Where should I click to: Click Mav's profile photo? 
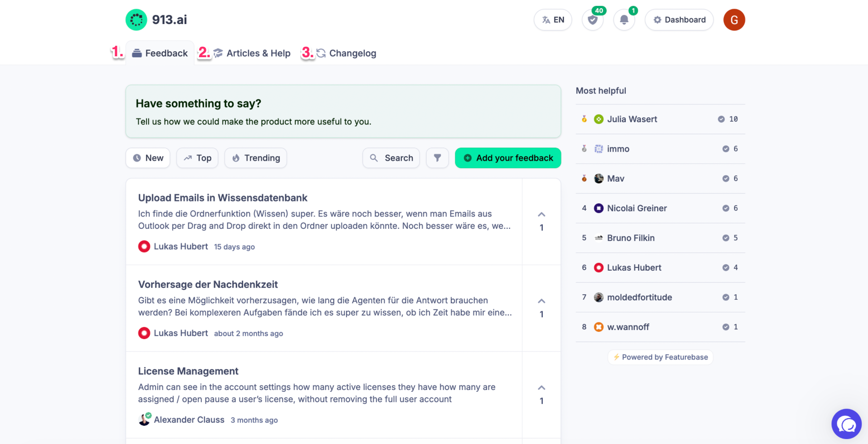pos(599,178)
